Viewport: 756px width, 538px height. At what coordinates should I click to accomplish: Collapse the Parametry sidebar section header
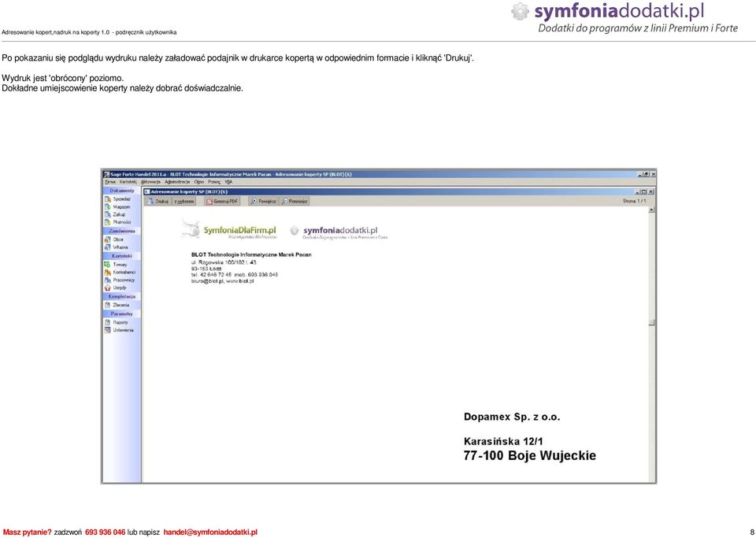(x=122, y=314)
